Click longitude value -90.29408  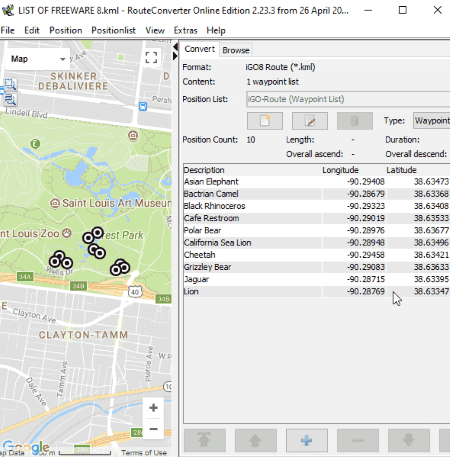point(366,182)
